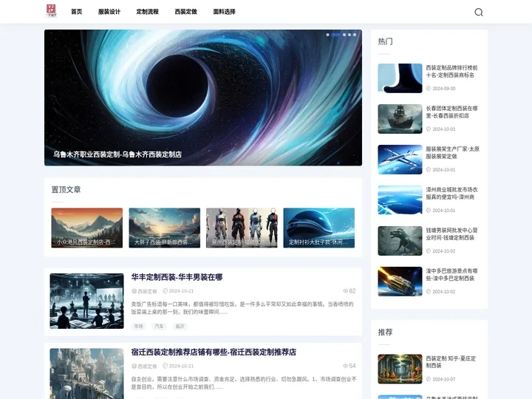This screenshot has width=532, height=399.
Task: Click the search magnifier icon in header
Action: (478, 12)
